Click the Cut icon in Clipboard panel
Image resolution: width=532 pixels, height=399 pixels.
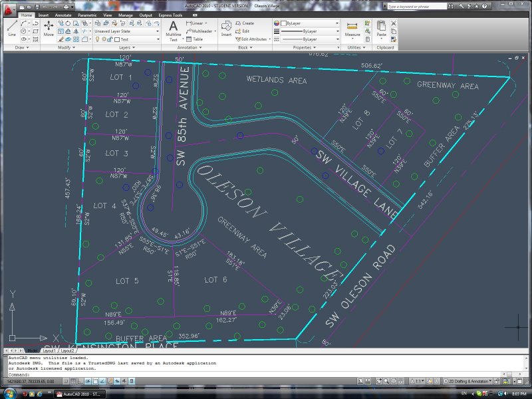click(394, 23)
